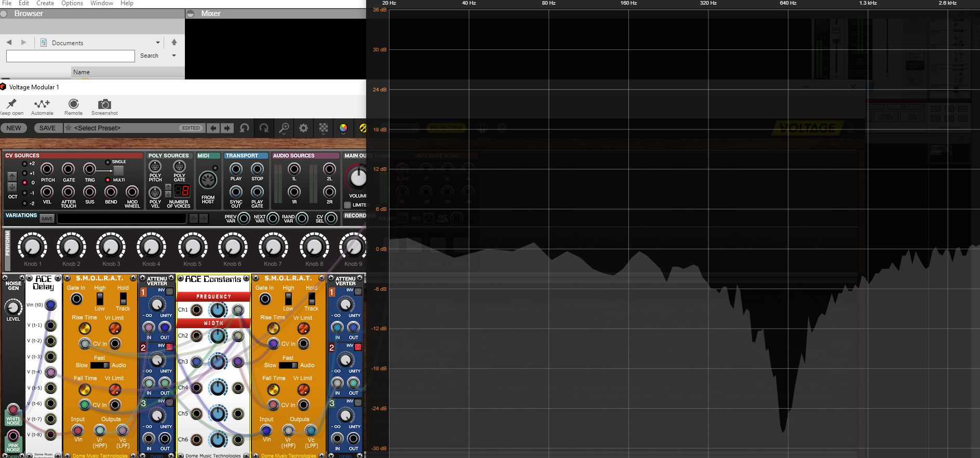This screenshot has width=980, height=458.
Task: Go back in Browser panel
Action: pos(9,43)
